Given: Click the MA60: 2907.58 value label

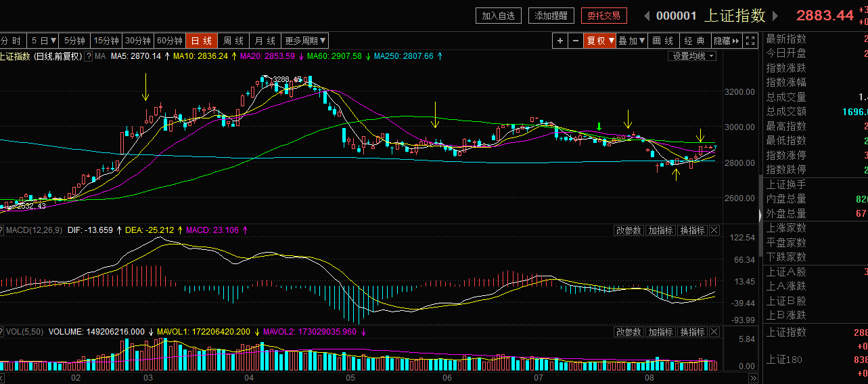Looking at the screenshot, I should tap(334, 56).
